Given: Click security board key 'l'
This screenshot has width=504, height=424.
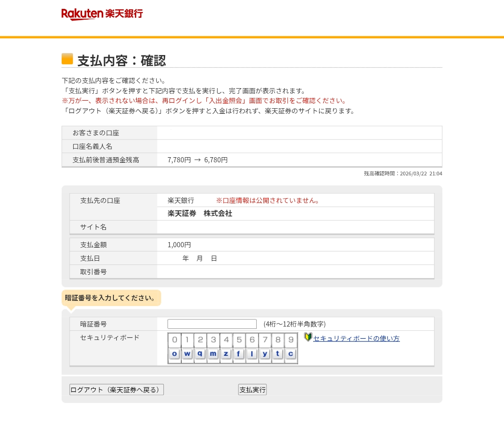Looking at the screenshot, I should click(252, 354).
